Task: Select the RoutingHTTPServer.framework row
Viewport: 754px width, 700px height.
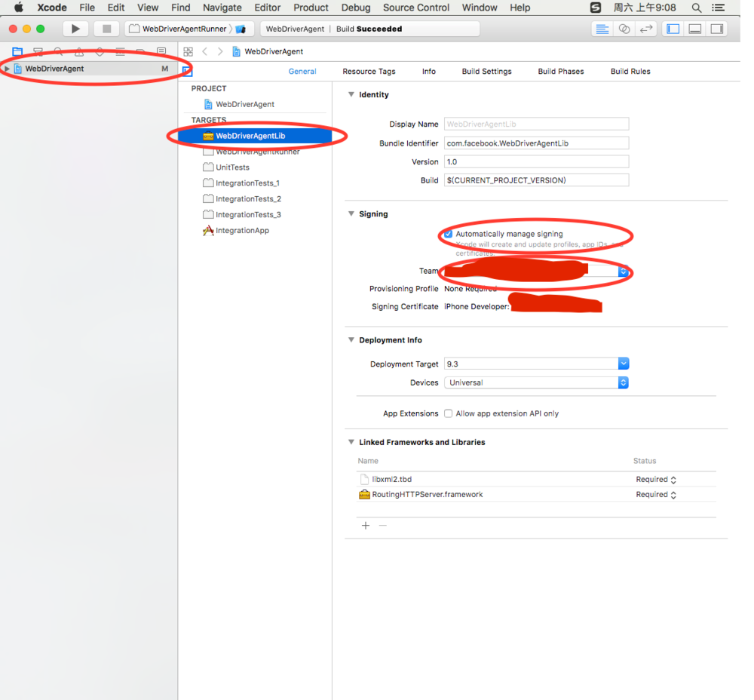Action: (x=537, y=495)
